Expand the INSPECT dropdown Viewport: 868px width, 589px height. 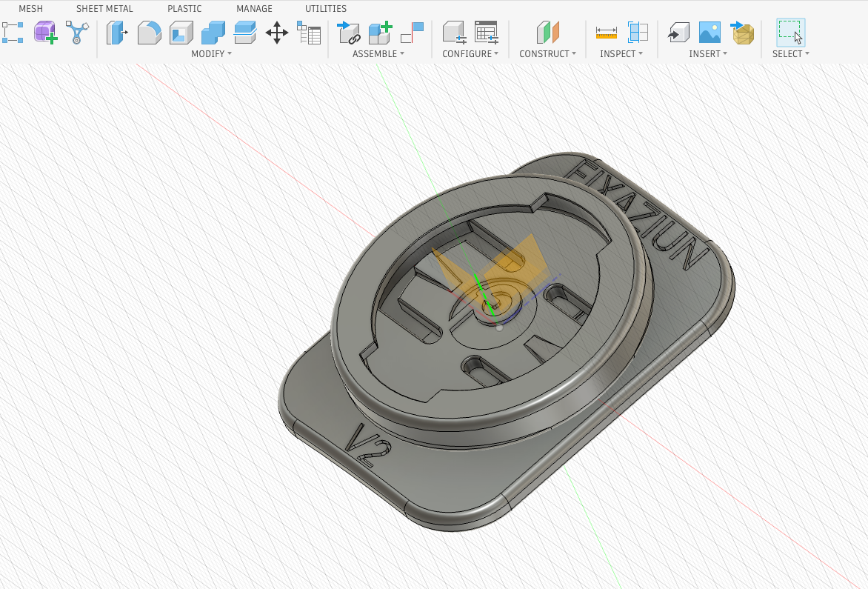point(621,54)
